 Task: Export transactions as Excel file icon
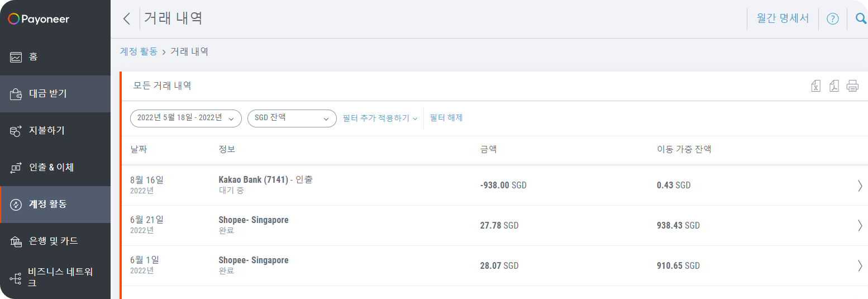pos(816,86)
